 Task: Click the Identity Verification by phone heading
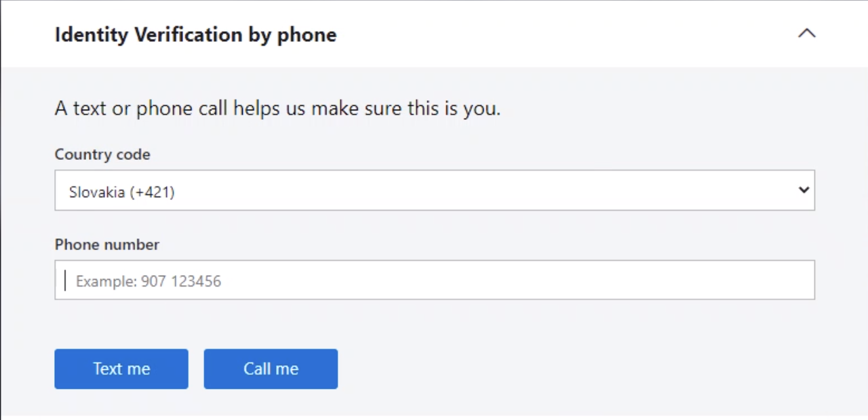195,35
